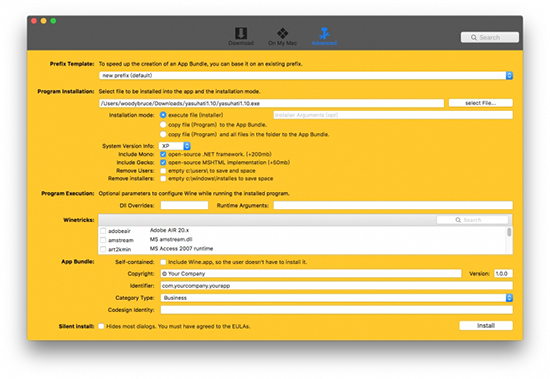Enable the Silent Install checkbox
This screenshot has height=379, width=550.
coord(101,326)
